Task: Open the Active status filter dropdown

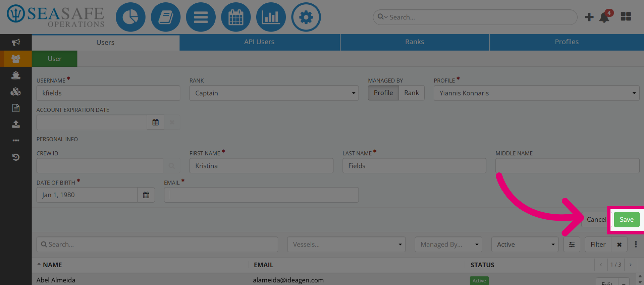Action: [x=525, y=244]
